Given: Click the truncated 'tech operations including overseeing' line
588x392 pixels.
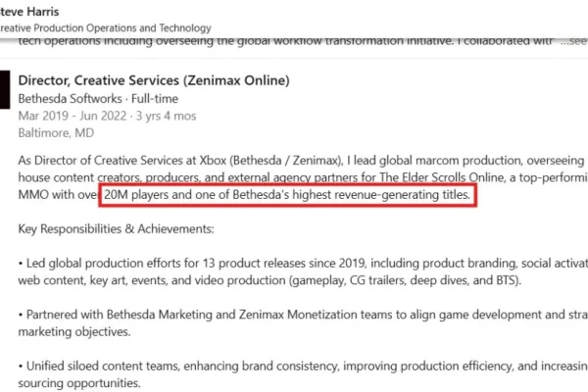Looking at the screenshot, I should tap(285, 41).
